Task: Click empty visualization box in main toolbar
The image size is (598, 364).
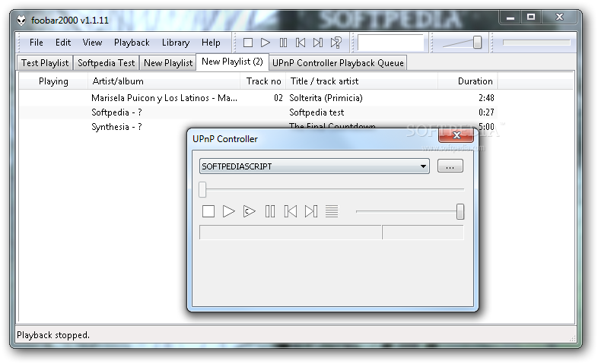Action: pos(390,43)
